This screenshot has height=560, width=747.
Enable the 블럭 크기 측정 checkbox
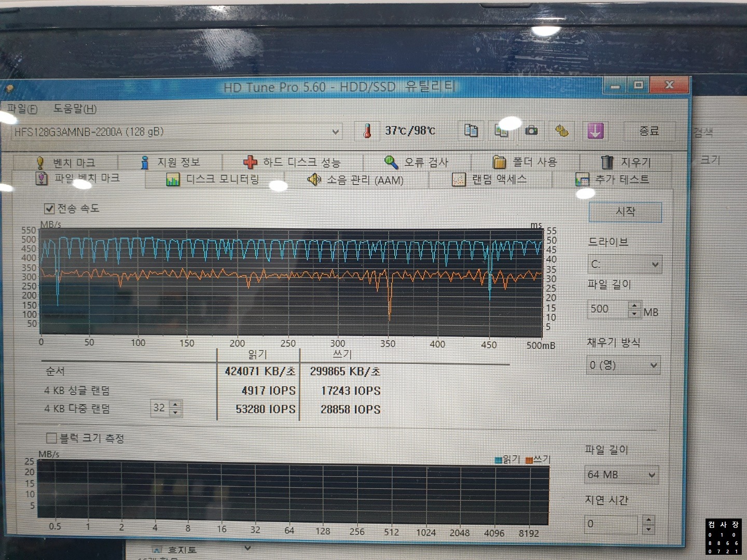point(51,438)
